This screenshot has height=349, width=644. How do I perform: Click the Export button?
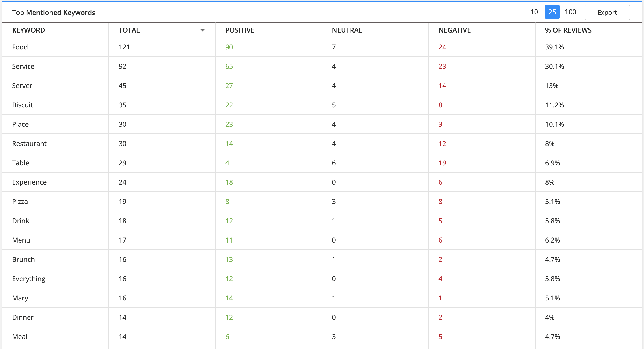point(607,12)
